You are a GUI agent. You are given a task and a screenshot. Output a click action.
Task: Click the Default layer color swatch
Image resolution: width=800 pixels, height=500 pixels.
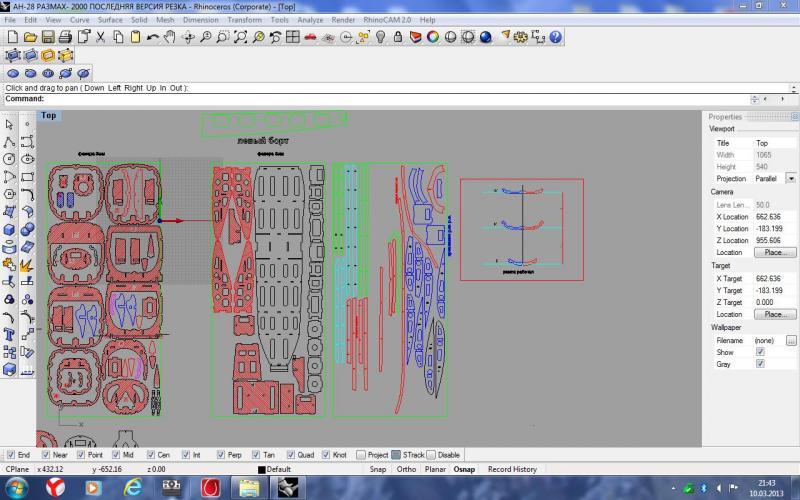[x=261, y=469]
